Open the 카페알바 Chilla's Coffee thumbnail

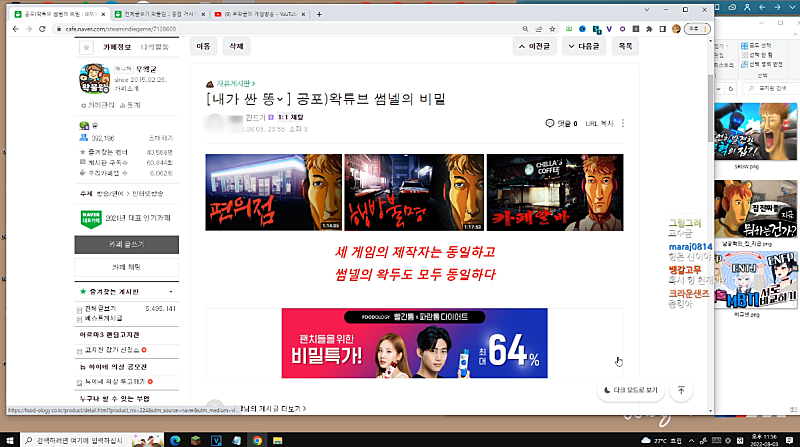tap(555, 192)
